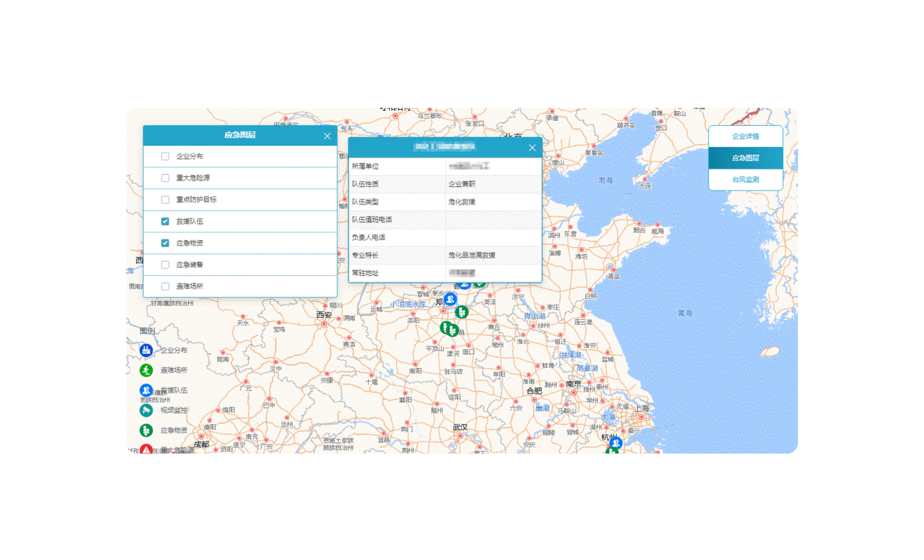Click the 上海 city label on map

[641, 408]
